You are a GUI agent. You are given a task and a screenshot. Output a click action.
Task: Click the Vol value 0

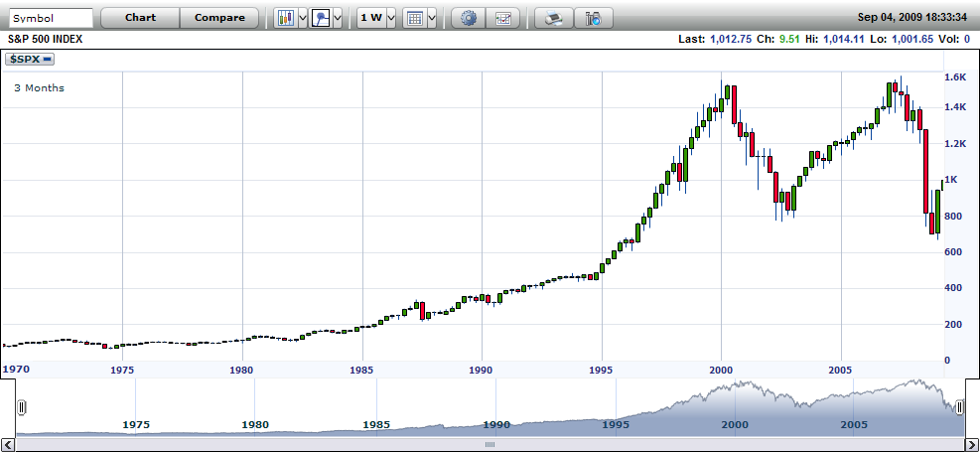(x=966, y=40)
